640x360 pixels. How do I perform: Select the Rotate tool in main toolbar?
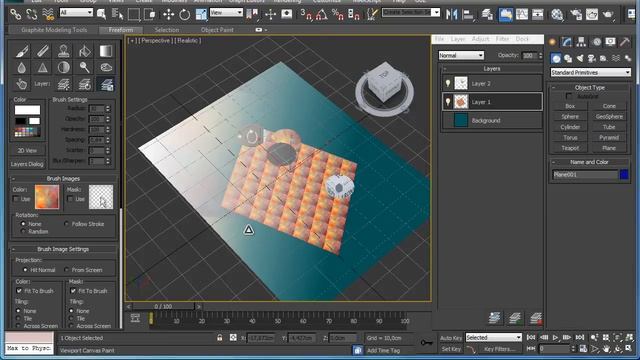click(x=184, y=15)
